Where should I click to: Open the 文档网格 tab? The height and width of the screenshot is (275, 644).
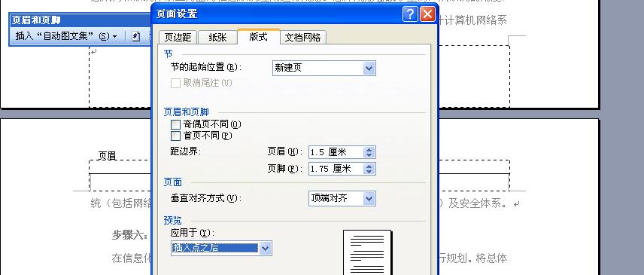pos(302,38)
